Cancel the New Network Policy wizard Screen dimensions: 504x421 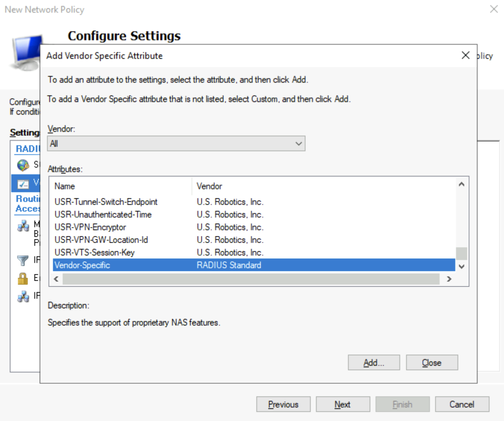462,404
